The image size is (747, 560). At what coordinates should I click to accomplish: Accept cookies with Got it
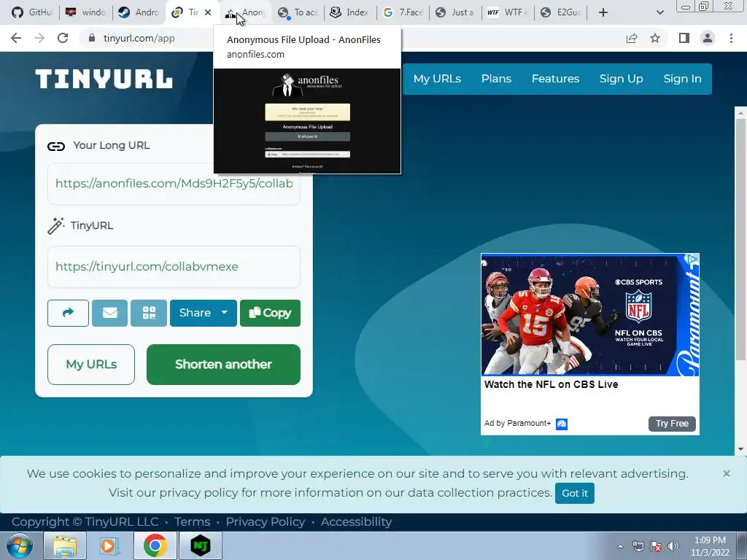(575, 494)
